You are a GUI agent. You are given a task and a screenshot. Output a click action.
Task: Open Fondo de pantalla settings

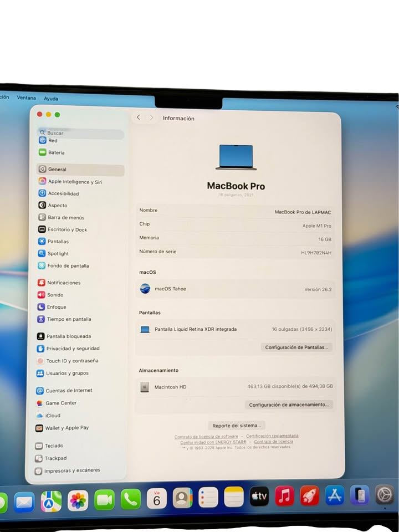(x=63, y=265)
